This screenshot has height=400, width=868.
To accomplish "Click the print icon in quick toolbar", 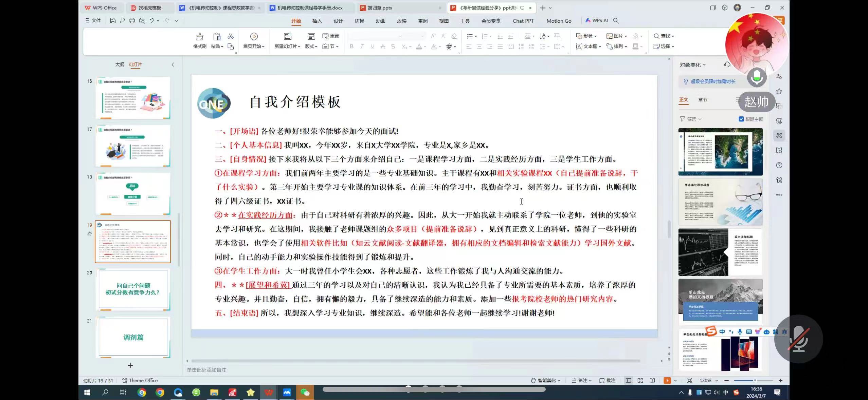I will (132, 21).
